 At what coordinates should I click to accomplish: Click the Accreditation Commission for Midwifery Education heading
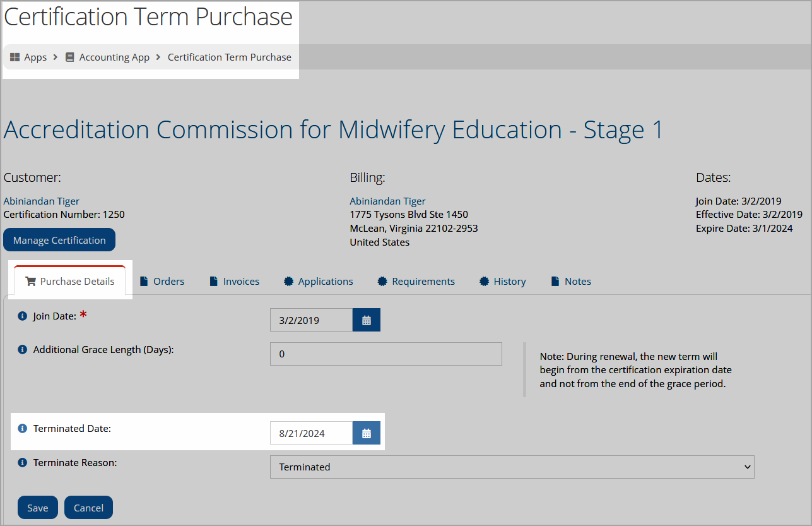(x=333, y=130)
